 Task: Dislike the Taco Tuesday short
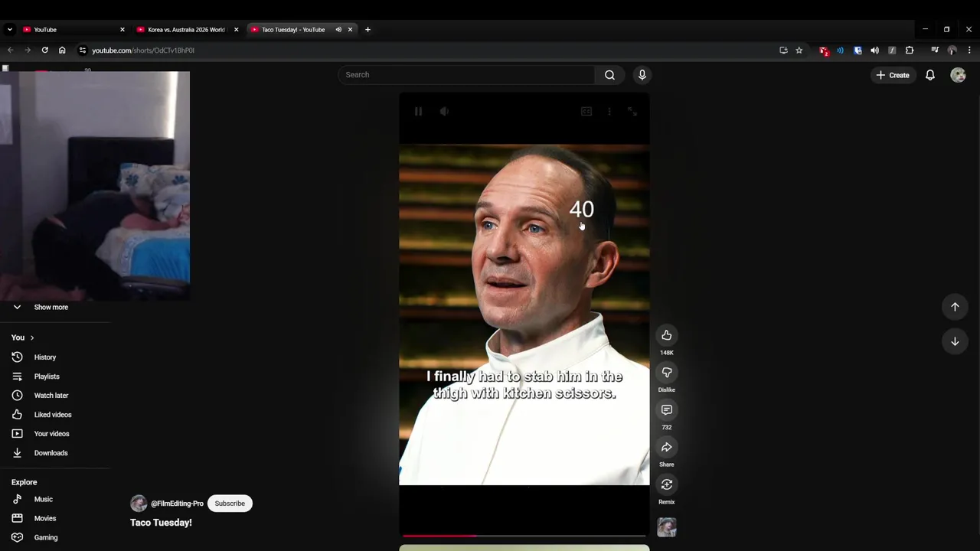coord(667,373)
